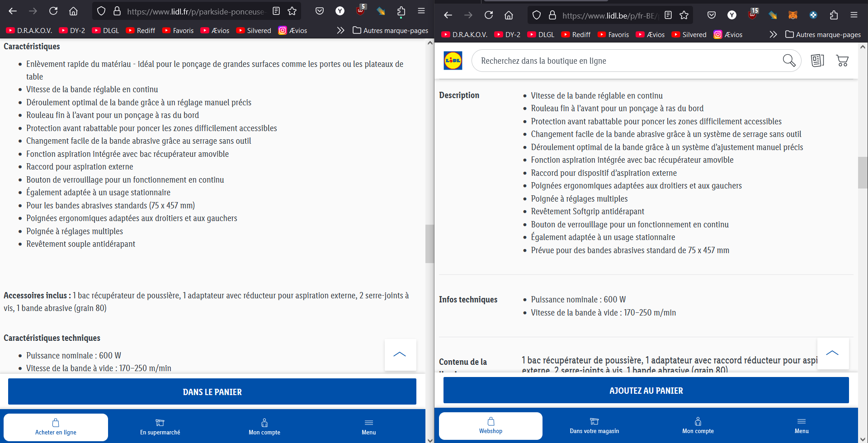Select Webshop tab on lidl.be
Screen dimensions: 868x443
click(x=491, y=425)
